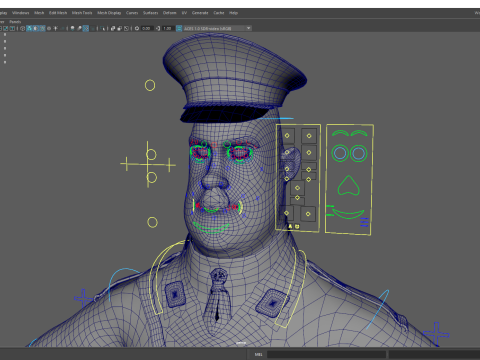Toggle Smooth Shade All button

click(29, 28)
